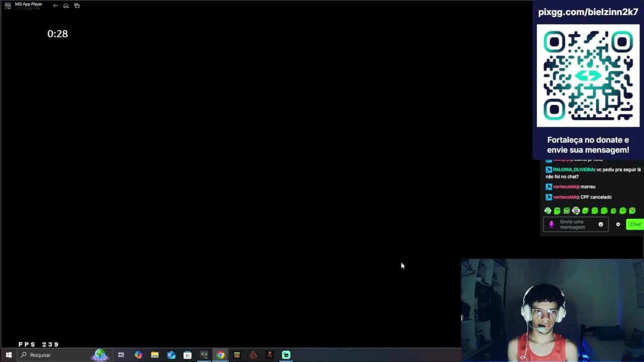Click the globe graphic in the search box

point(100,355)
